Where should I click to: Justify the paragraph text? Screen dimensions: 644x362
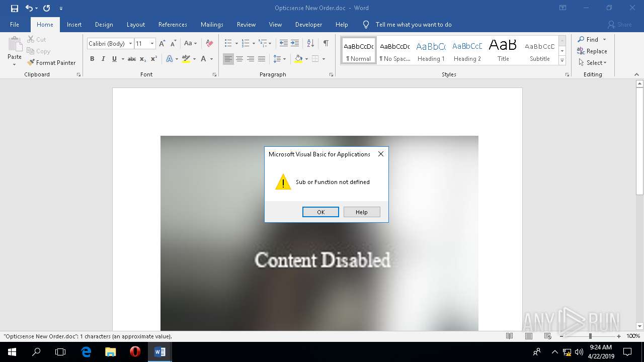tap(262, 59)
